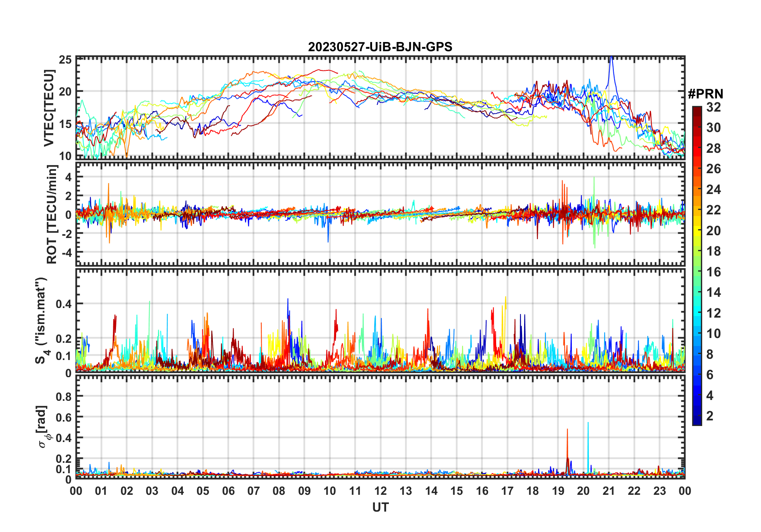Select the PRN 16 colorbar tick
This screenshot has height=532, width=761.
713,272
